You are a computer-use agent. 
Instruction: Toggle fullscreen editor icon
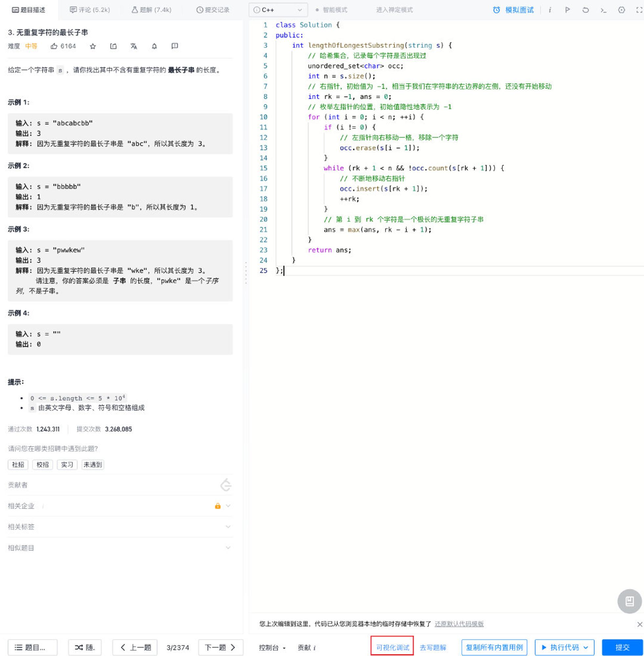pos(639,10)
